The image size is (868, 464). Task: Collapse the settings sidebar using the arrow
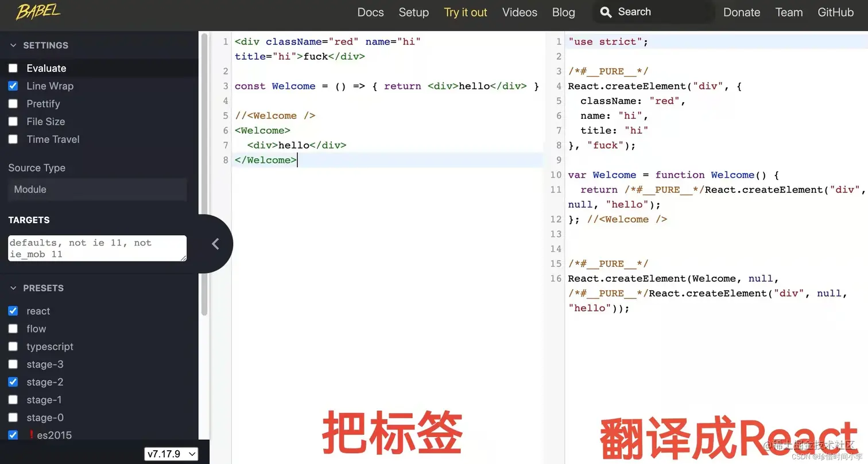click(215, 243)
